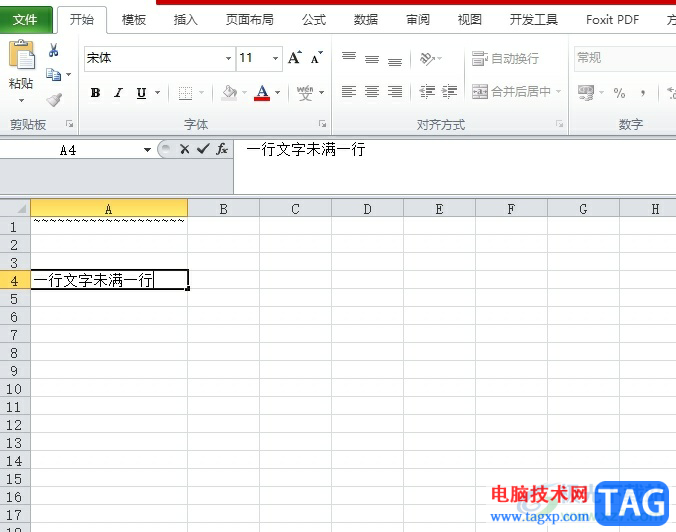Viewport: 676px width, 532px height.
Task: Open the 模板 tab
Action: [x=134, y=20]
